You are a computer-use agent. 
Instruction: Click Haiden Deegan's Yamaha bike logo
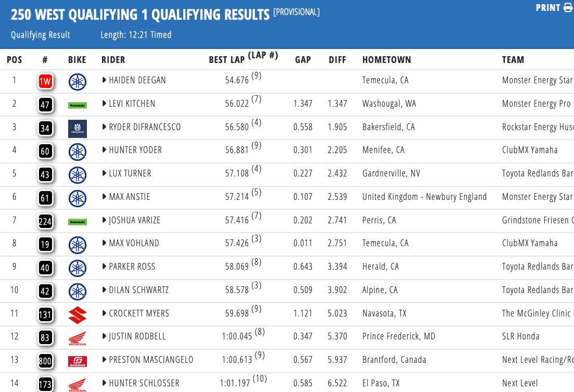point(78,81)
